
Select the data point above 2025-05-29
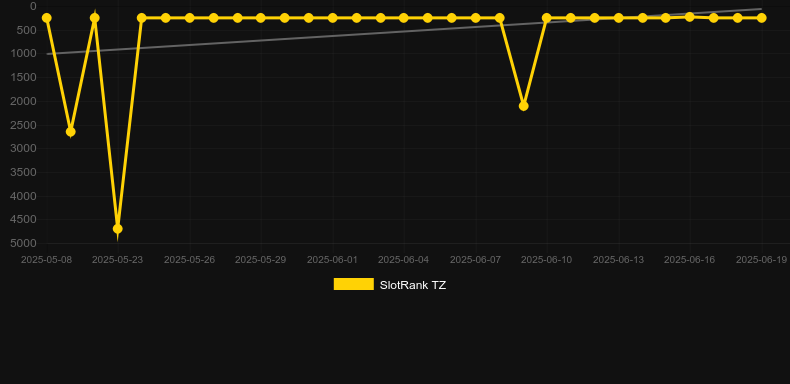point(260,18)
